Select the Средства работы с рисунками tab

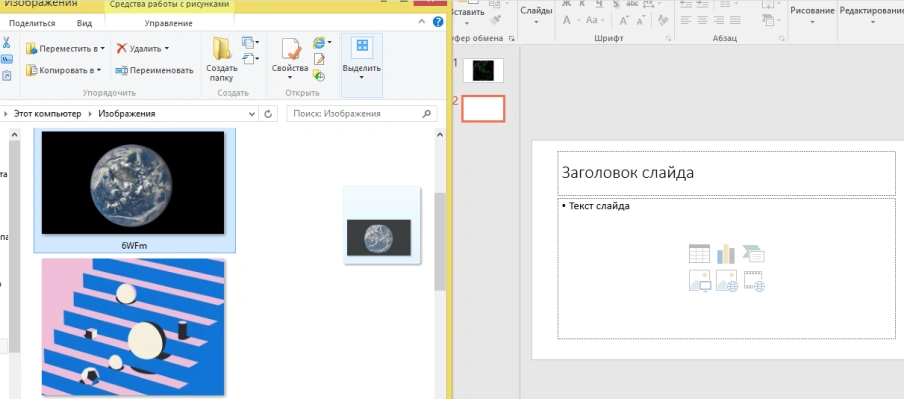169,5
